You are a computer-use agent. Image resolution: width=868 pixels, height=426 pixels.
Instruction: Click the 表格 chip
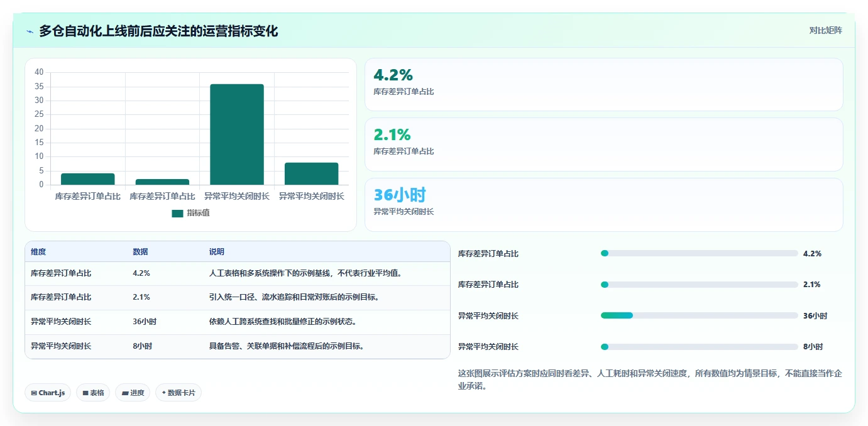pyautogui.click(x=93, y=393)
